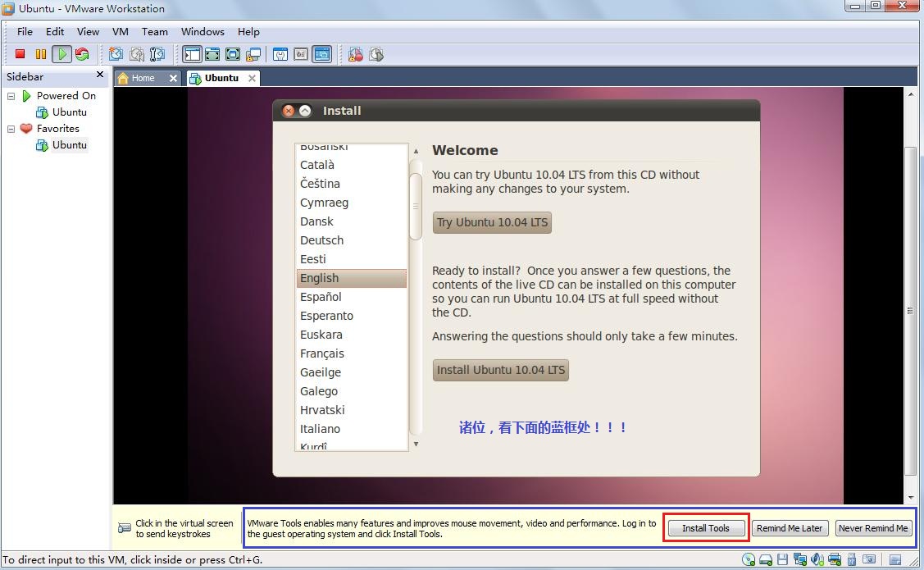Click the Appliance view toolbar icon
This screenshot has width=924, height=570.
click(301, 54)
